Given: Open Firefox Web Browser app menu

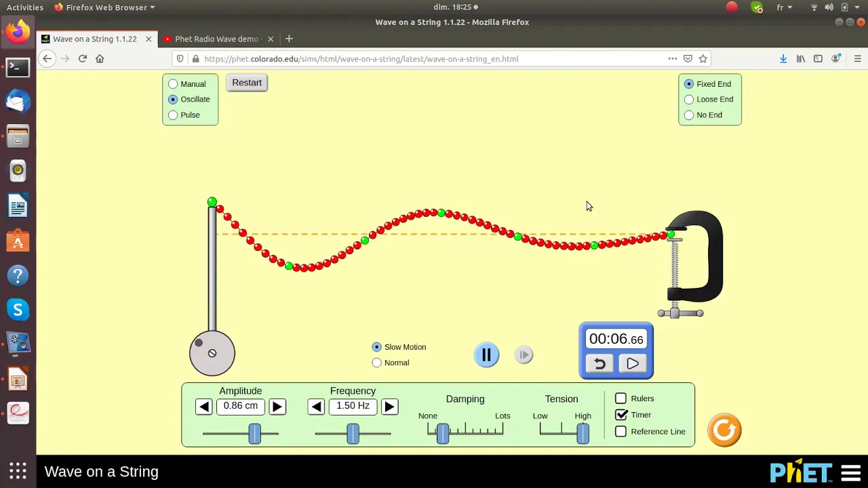Looking at the screenshot, I should coord(104,7).
